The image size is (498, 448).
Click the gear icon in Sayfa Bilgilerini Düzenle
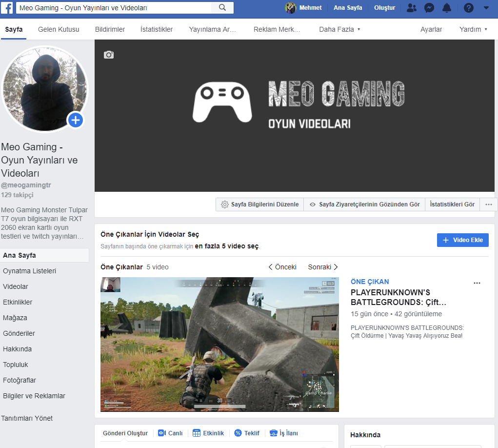click(x=224, y=204)
